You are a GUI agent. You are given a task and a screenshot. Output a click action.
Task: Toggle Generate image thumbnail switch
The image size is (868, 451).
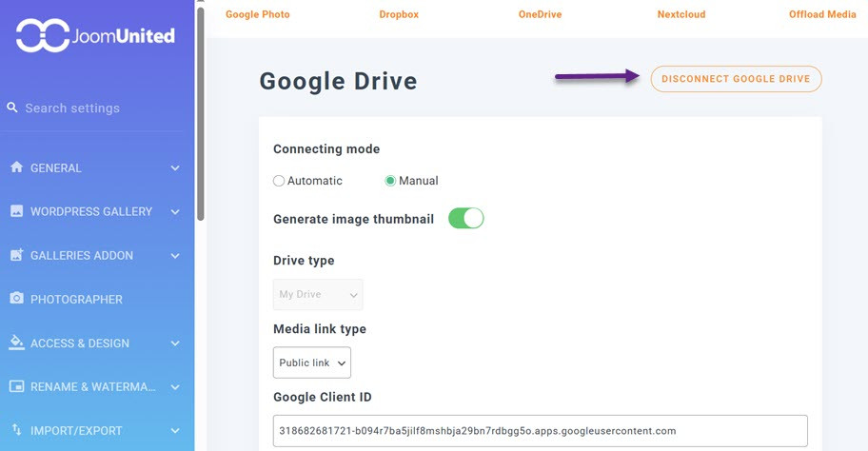(x=466, y=219)
